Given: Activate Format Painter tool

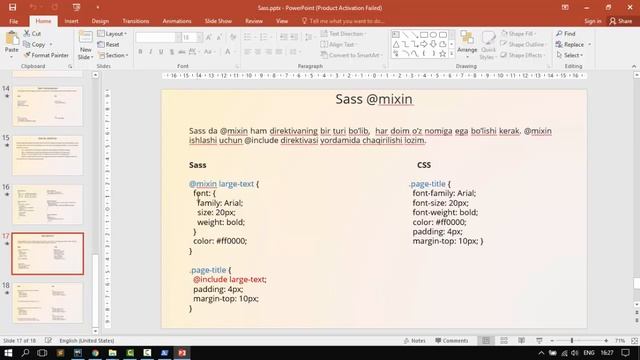Looking at the screenshot, I should [x=46, y=55].
